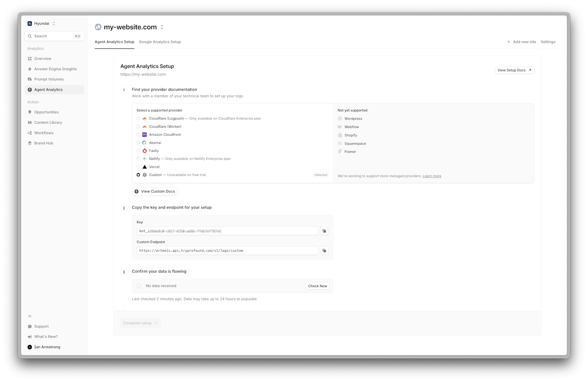Open the Hyundai workspace switcher
588x382 pixels.
point(42,23)
